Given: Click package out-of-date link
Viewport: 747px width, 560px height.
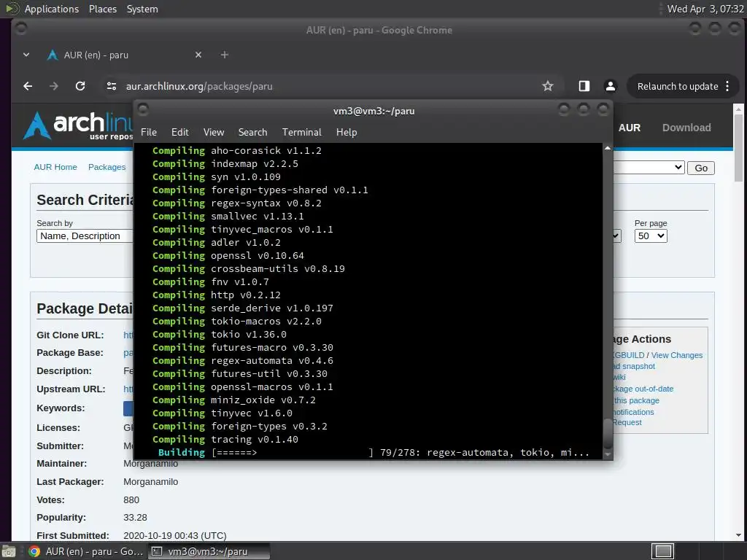Looking at the screenshot, I should tap(643, 389).
